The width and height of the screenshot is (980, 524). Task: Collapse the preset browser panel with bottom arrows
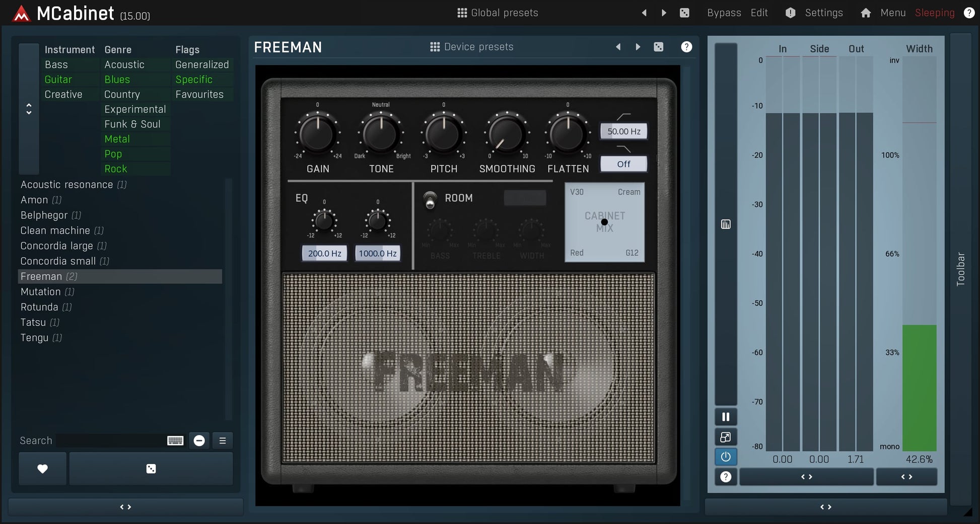click(x=125, y=507)
